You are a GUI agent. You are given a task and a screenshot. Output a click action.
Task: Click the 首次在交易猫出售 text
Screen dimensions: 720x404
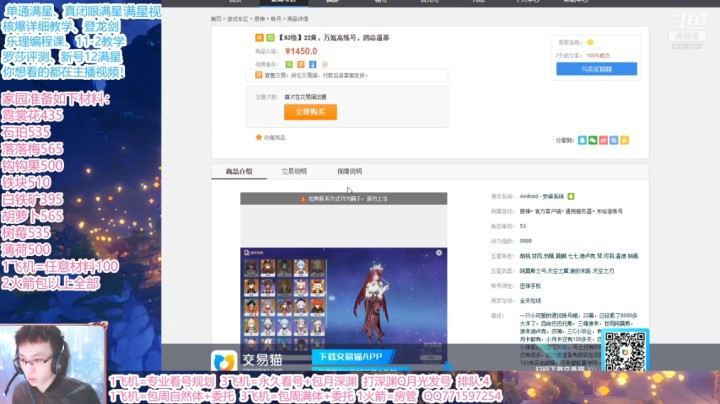pos(305,97)
